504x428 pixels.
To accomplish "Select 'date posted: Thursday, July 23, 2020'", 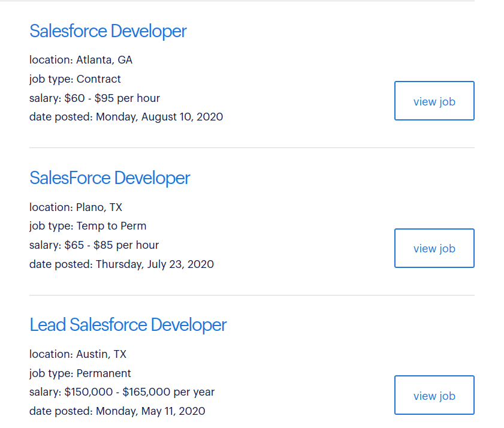I will 122,264.
